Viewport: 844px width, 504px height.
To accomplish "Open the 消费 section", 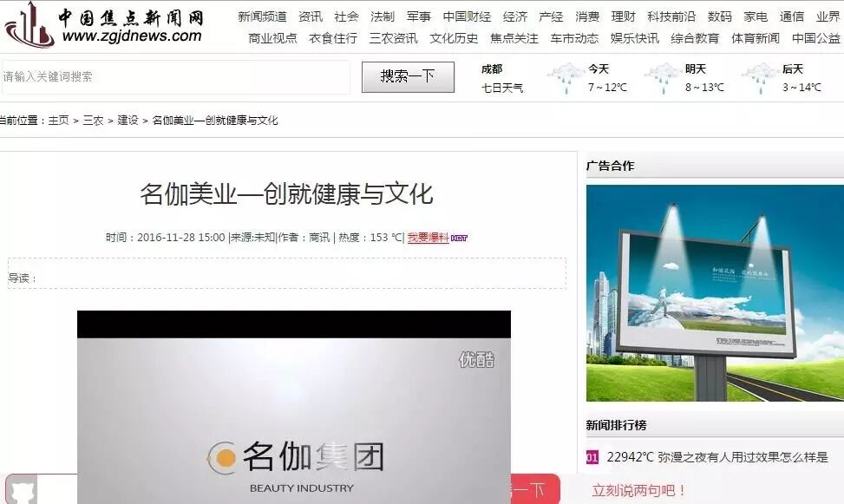I will click(x=587, y=16).
